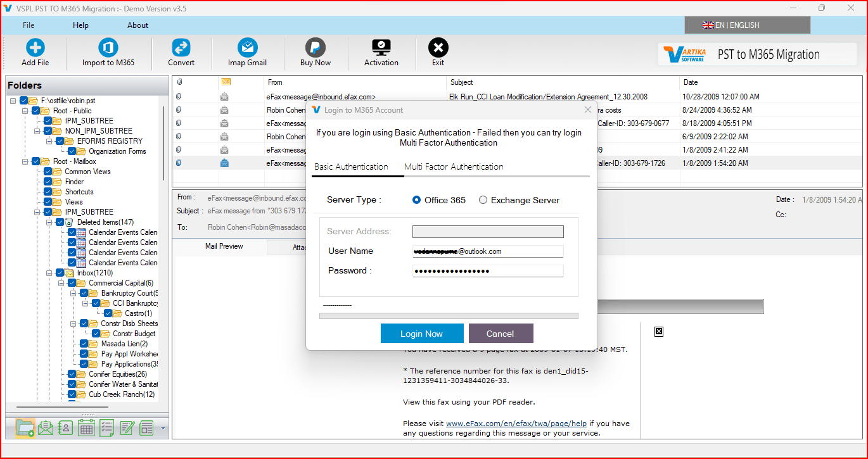The width and height of the screenshot is (868, 459).
Task: Click the attachment paperclip column header icon
Action: 179,82
